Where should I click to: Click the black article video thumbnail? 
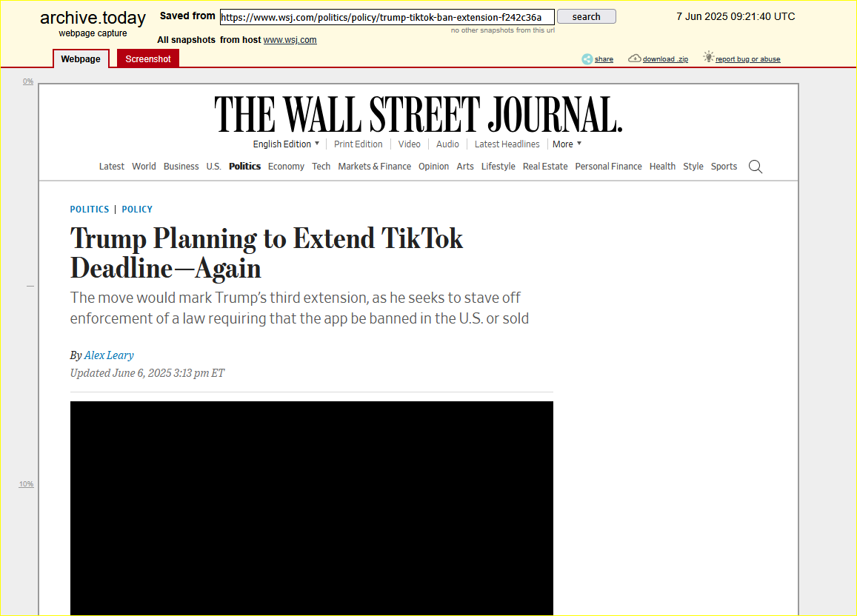pos(312,508)
